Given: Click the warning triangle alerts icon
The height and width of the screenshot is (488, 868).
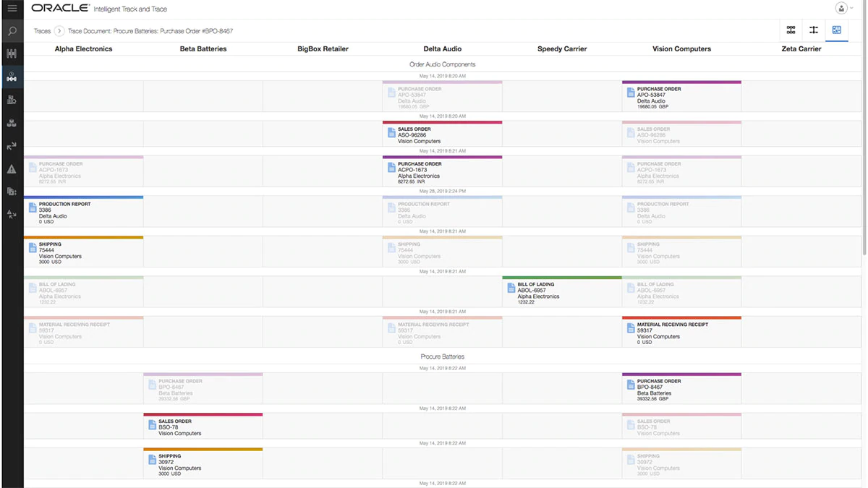Looking at the screenshot, I should pos(12,169).
